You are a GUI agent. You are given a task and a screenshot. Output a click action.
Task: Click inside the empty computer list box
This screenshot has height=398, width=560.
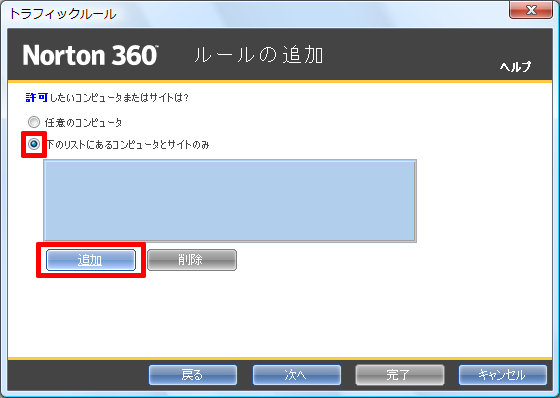click(230, 201)
